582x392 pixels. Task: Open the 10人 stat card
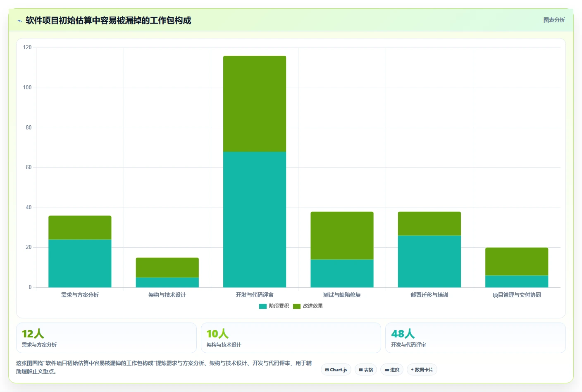(291, 338)
